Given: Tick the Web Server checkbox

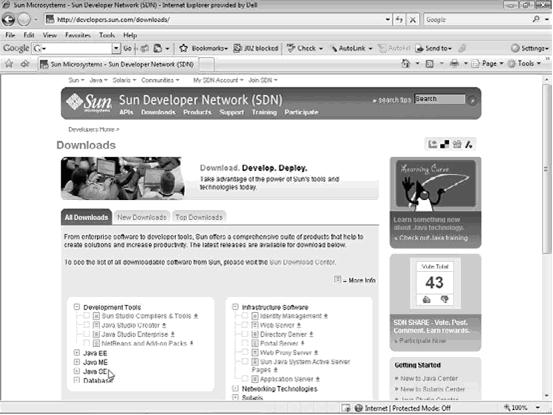Looking at the screenshot, I should point(245,325).
